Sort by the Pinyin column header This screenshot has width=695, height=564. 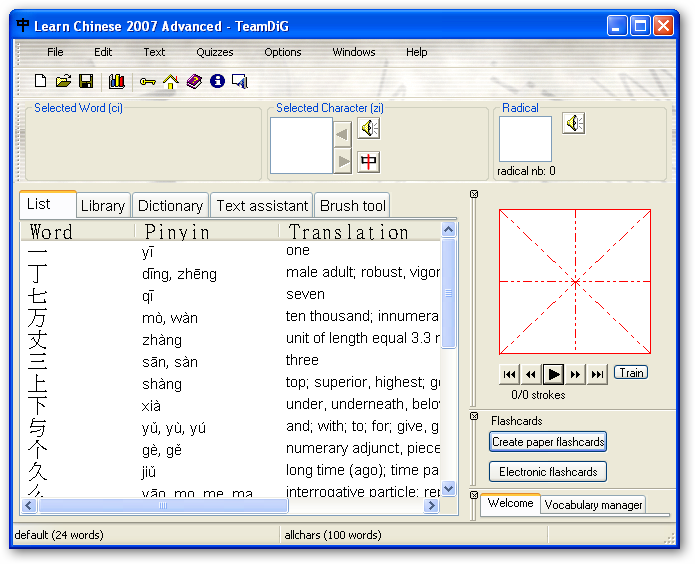coord(207,232)
